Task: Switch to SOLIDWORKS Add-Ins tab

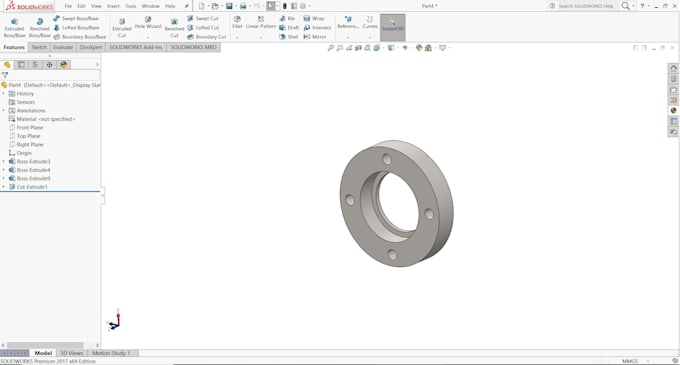Action: (x=136, y=47)
